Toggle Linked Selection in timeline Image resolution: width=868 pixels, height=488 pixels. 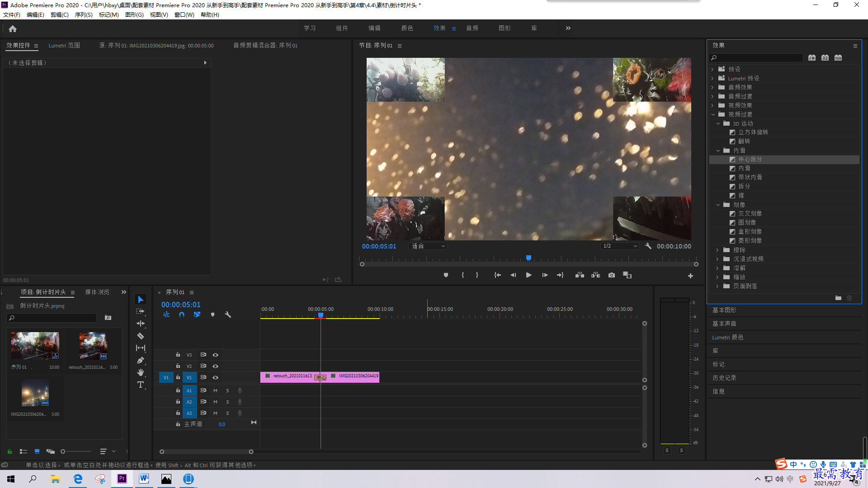pos(197,314)
